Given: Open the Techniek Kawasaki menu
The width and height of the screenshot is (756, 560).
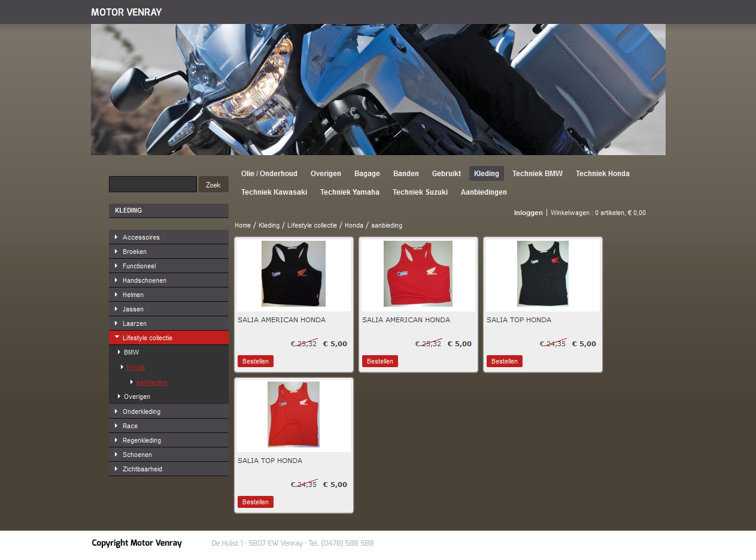Looking at the screenshot, I should 274,192.
